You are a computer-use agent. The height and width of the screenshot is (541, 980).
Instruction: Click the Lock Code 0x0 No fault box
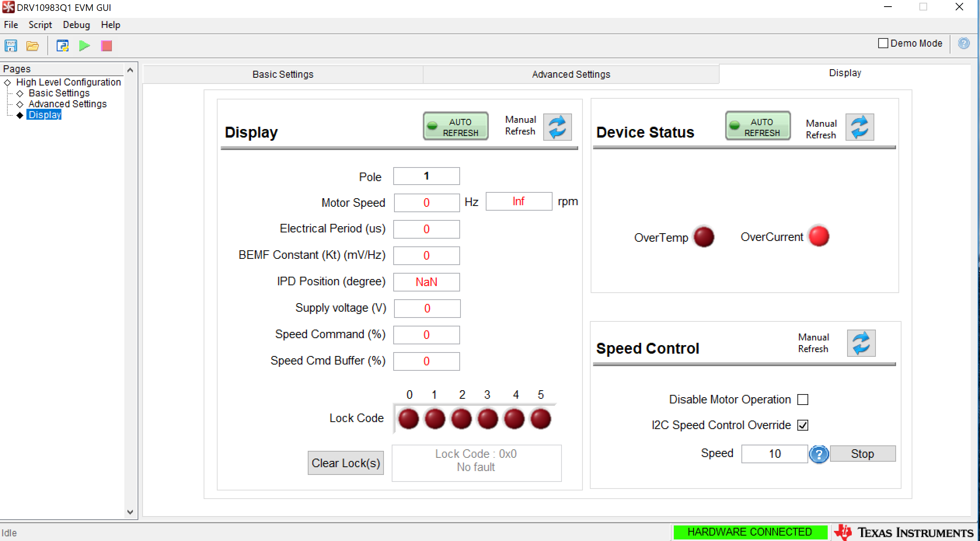click(476, 463)
